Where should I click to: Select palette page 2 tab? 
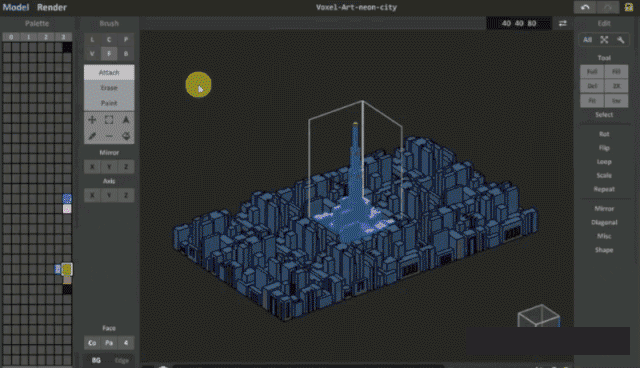point(46,37)
